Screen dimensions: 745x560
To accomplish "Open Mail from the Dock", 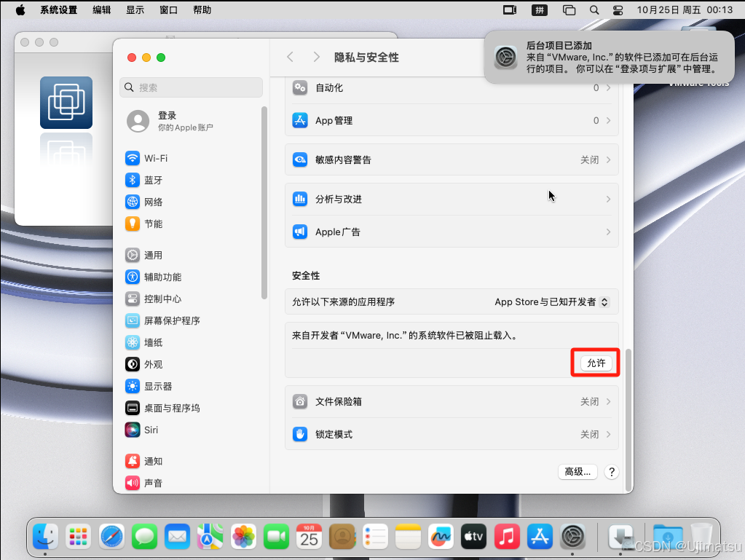I will pos(177,537).
